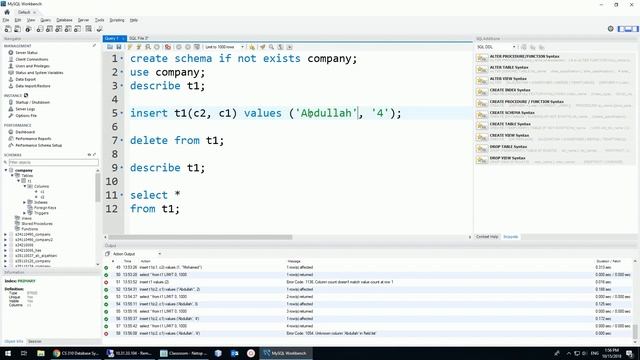Click the SQL editor horizontal scrollbar
The width and height of the screenshot is (640, 360).
coord(201,237)
